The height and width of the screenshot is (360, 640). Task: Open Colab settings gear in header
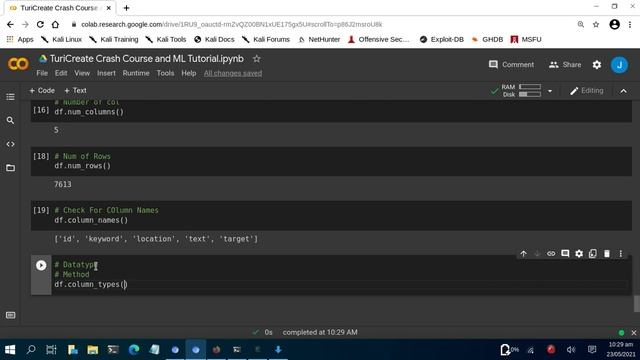click(x=597, y=64)
